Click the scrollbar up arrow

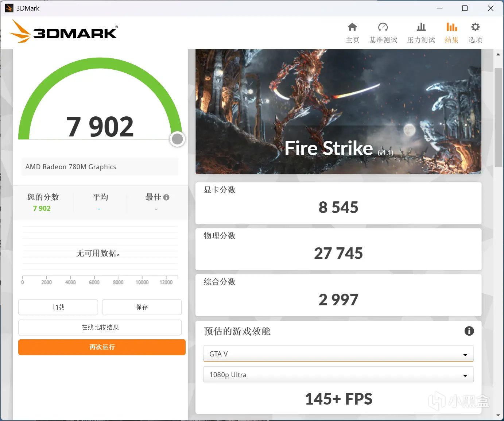pyautogui.click(x=498, y=55)
